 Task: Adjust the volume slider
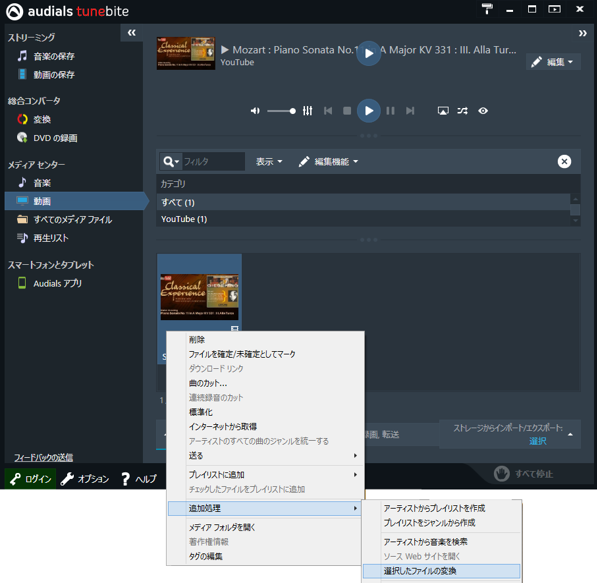point(281,111)
